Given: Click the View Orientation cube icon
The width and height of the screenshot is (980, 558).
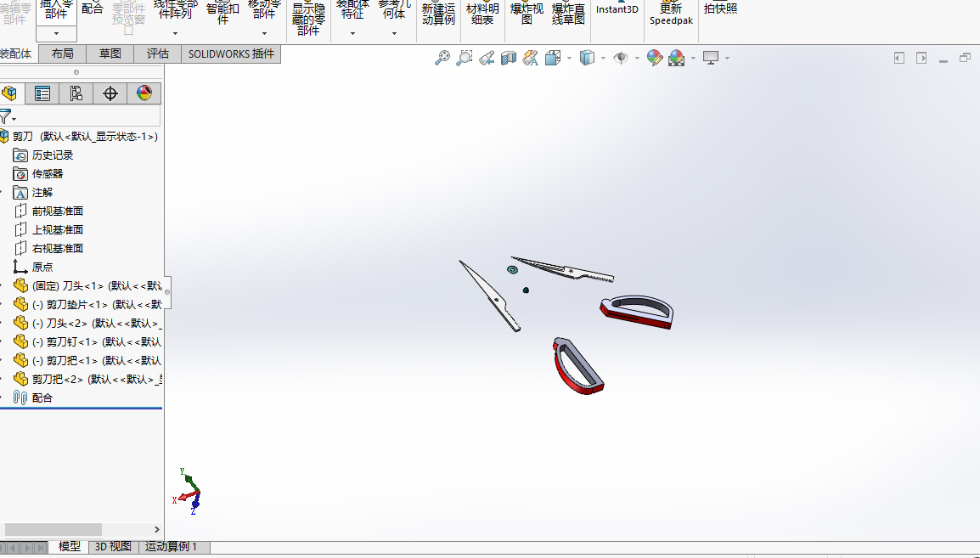Looking at the screenshot, I should coord(553,58).
